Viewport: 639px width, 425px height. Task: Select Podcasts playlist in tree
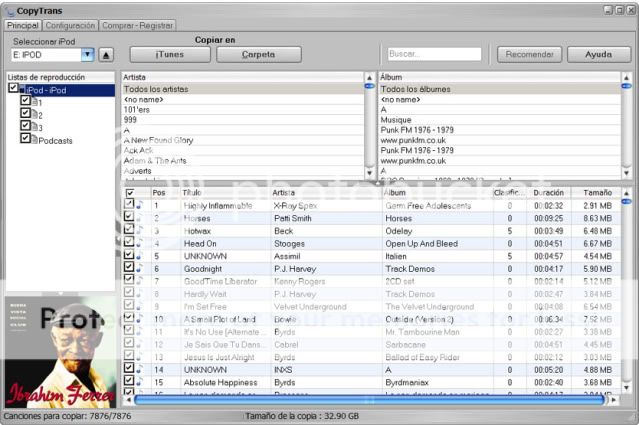click(55, 141)
